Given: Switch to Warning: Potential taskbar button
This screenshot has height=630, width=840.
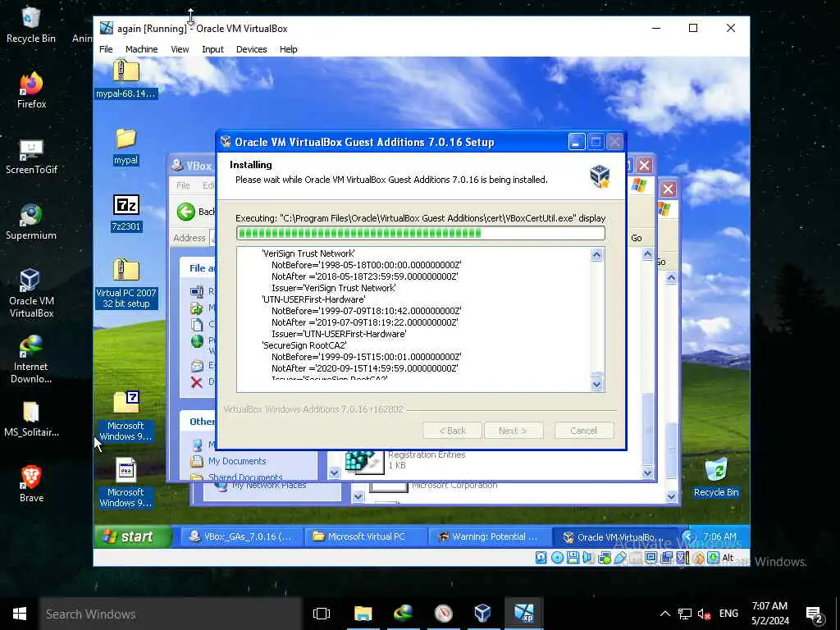Looking at the screenshot, I should [x=490, y=536].
